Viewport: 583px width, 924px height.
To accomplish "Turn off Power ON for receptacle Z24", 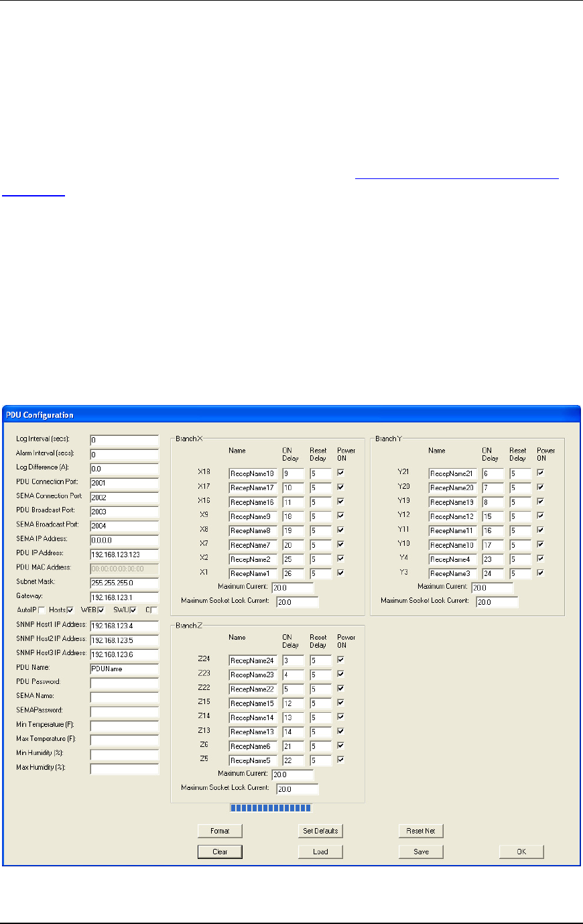I will [341, 660].
